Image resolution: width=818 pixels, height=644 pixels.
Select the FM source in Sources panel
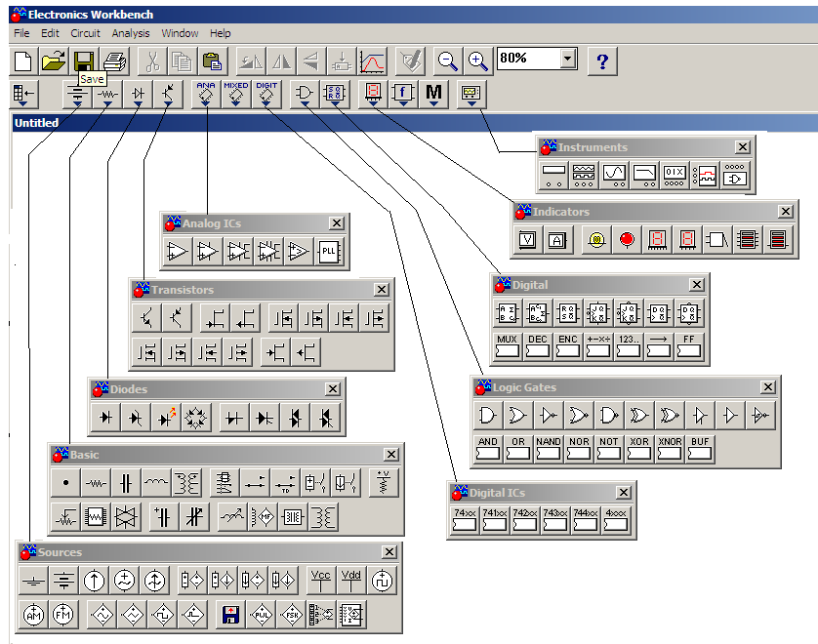[x=63, y=615]
